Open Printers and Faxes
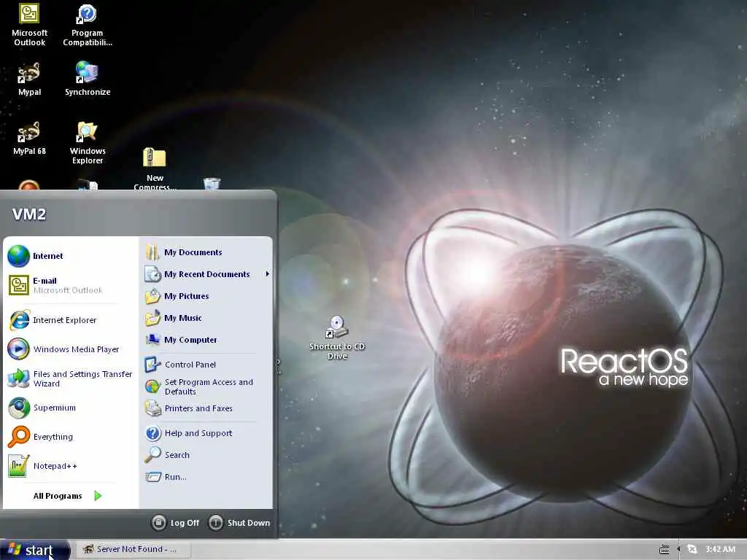 [x=206, y=408]
